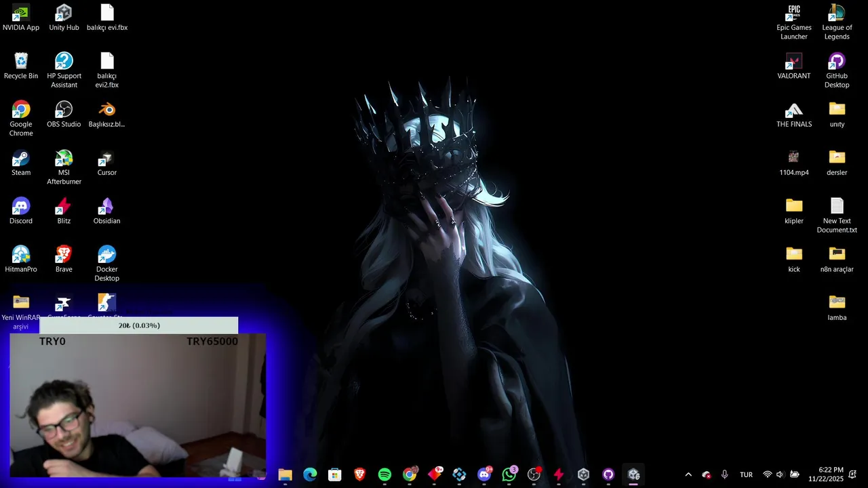Open THE FINALS desktop shortcut
The width and height of the screenshot is (868, 488).
[794, 115]
